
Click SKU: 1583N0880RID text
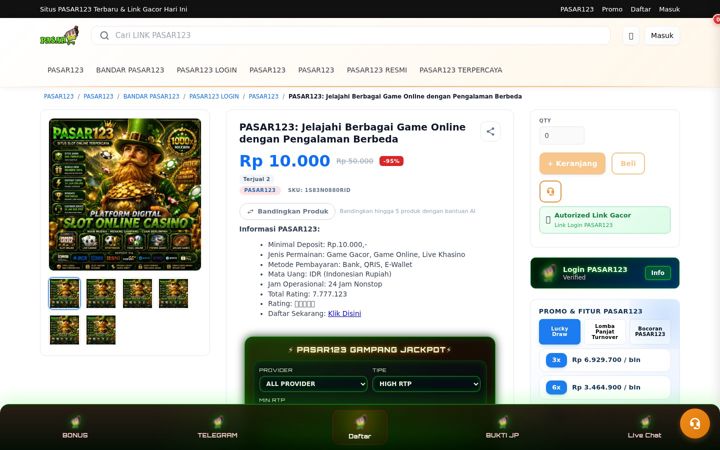point(319,190)
